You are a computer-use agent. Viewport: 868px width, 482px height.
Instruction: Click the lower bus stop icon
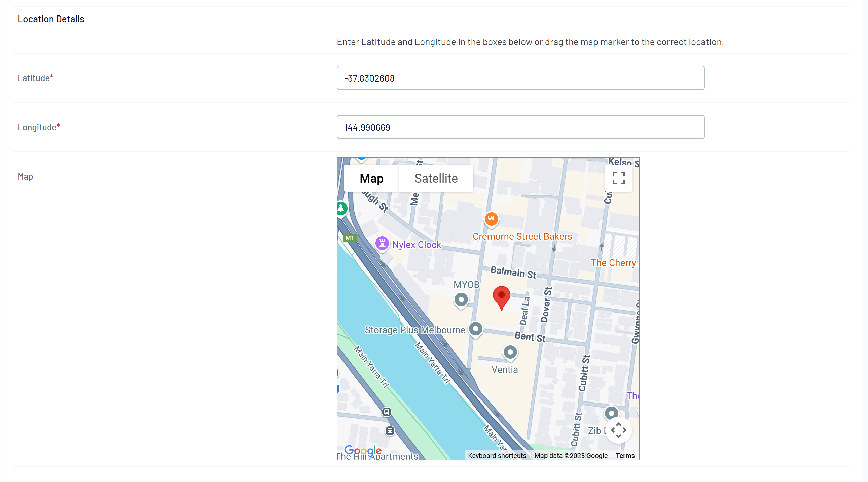[390, 431]
